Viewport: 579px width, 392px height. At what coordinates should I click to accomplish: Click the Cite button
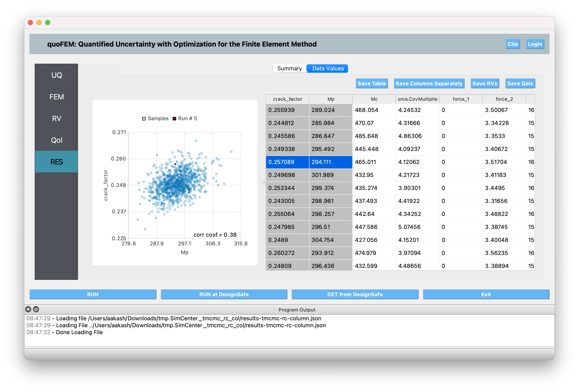coord(513,44)
